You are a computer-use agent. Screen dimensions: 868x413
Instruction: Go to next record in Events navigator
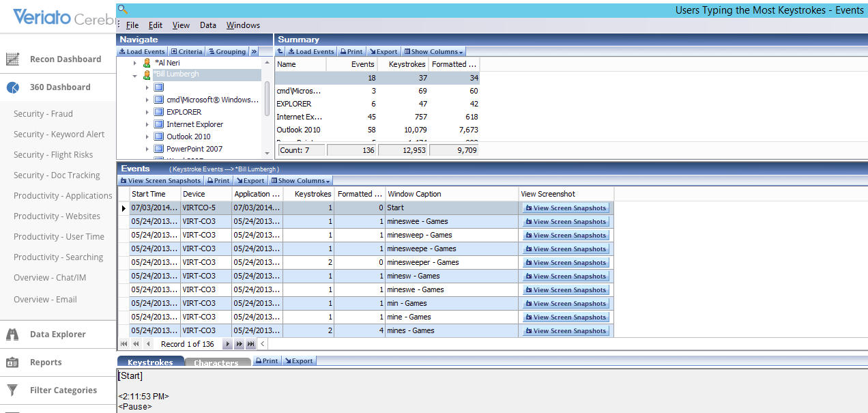[x=228, y=344]
